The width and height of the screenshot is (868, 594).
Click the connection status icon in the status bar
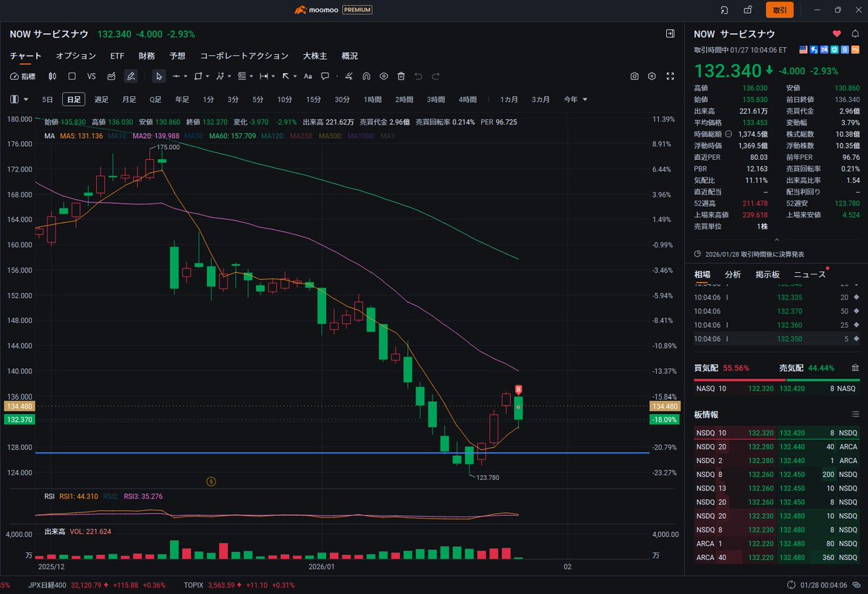(792, 585)
